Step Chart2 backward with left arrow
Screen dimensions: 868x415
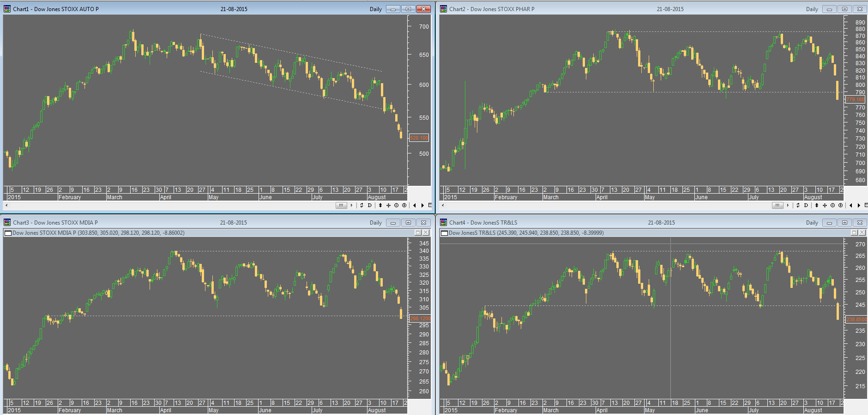[x=851, y=205]
